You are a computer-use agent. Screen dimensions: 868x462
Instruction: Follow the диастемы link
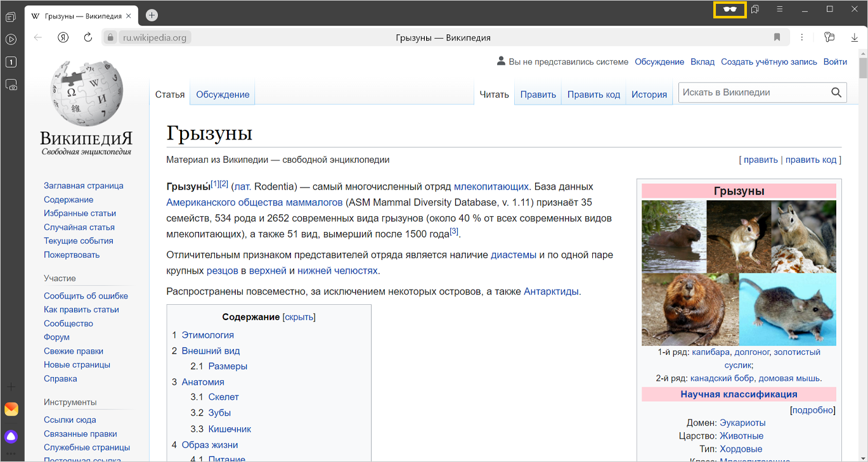point(514,255)
